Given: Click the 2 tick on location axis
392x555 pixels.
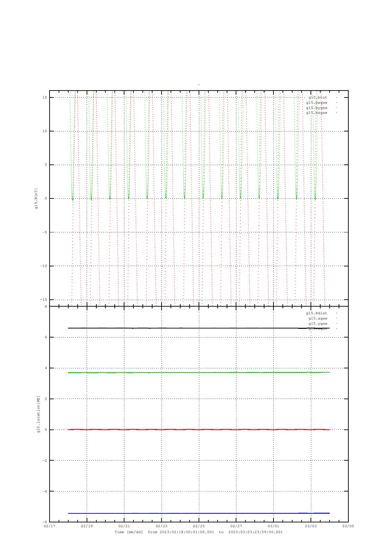Looking at the screenshot, I should coord(46,399).
